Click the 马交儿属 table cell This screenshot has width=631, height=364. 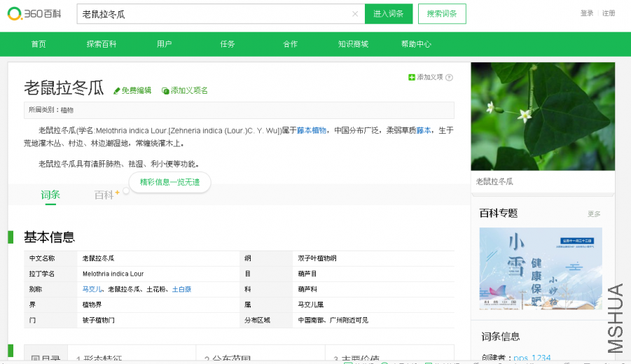pos(311,305)
